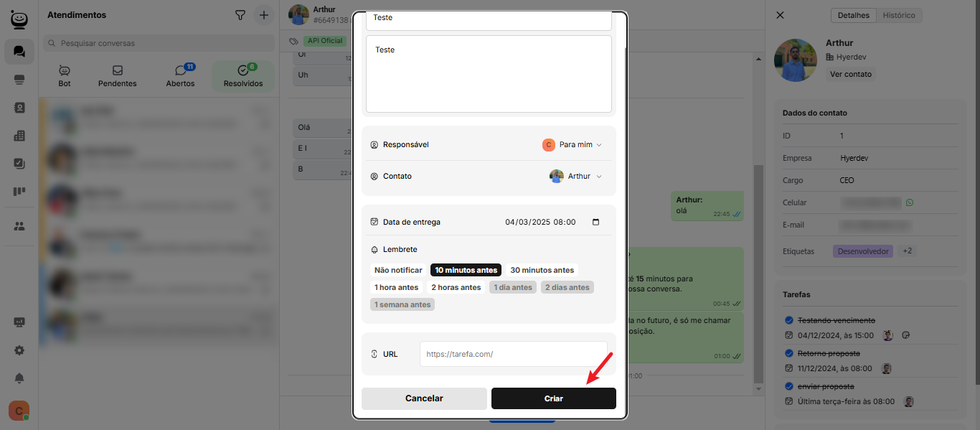This screenshot has height=430, width=980.
Task: Start new conversation with plus icon
Action: (x=264, y=15)
